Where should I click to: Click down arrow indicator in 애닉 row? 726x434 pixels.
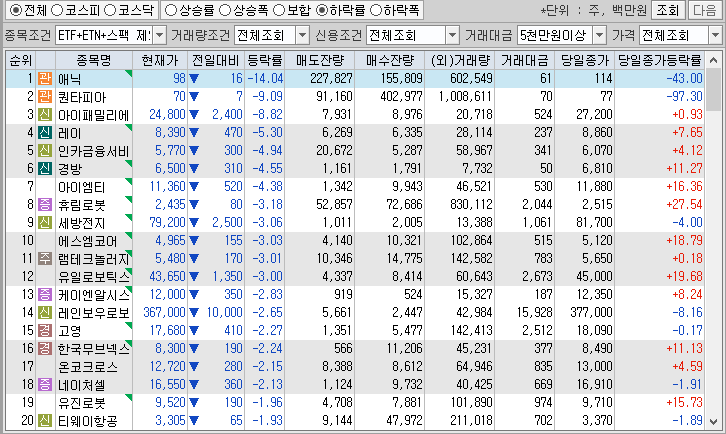[x=194, y=79]
